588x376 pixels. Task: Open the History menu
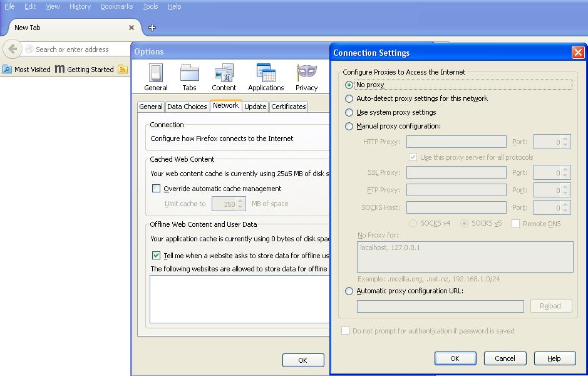pos(80,6)
